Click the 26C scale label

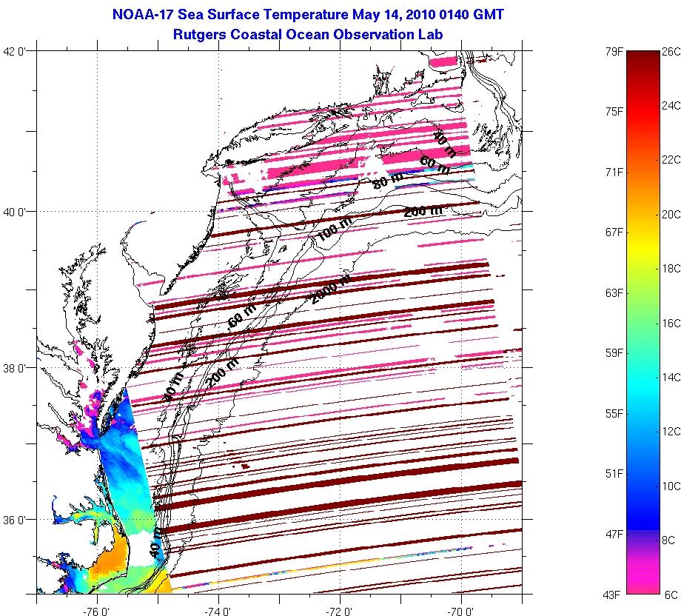click(671, 52)
